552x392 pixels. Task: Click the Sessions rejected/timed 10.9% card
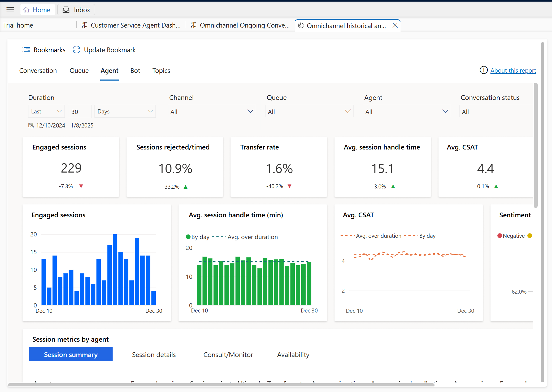(175, 167)
